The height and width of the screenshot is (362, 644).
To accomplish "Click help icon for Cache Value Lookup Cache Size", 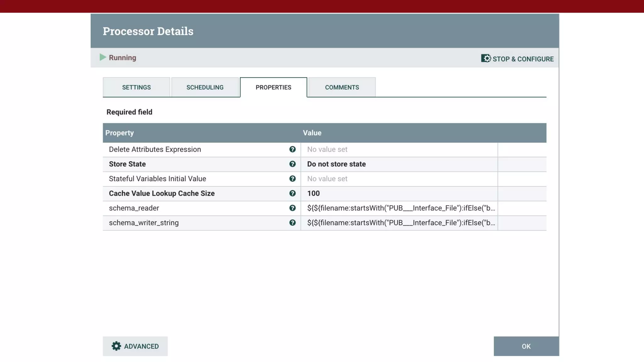I will (292, 194).
